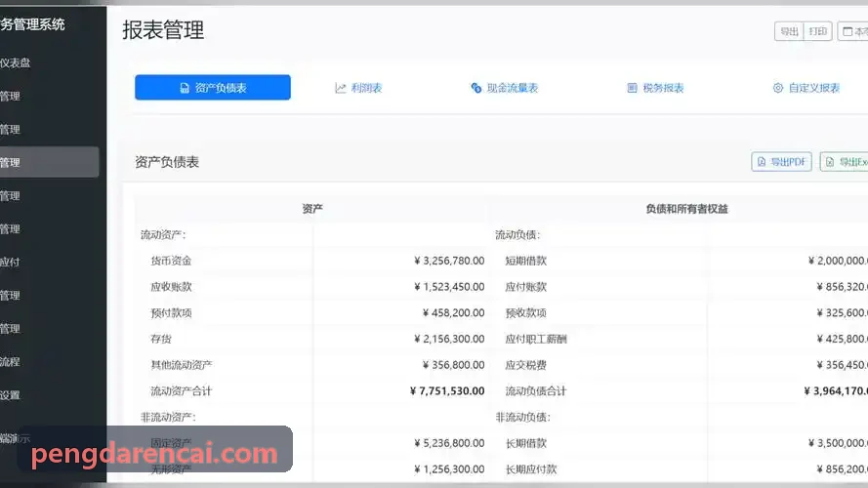The image size is (868, 488).
Task: Click the 非流动负债: section heading
Action: tap(522, 417)
